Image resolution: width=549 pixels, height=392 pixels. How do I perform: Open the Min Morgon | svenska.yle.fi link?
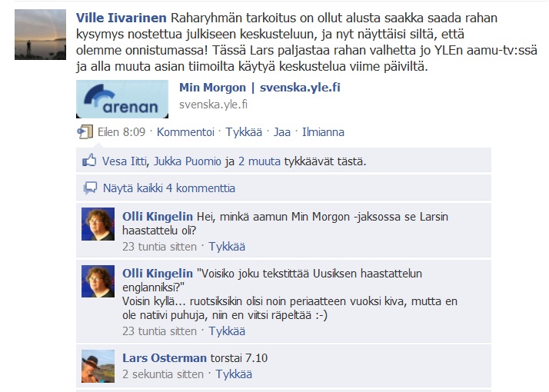coord(260,88)
